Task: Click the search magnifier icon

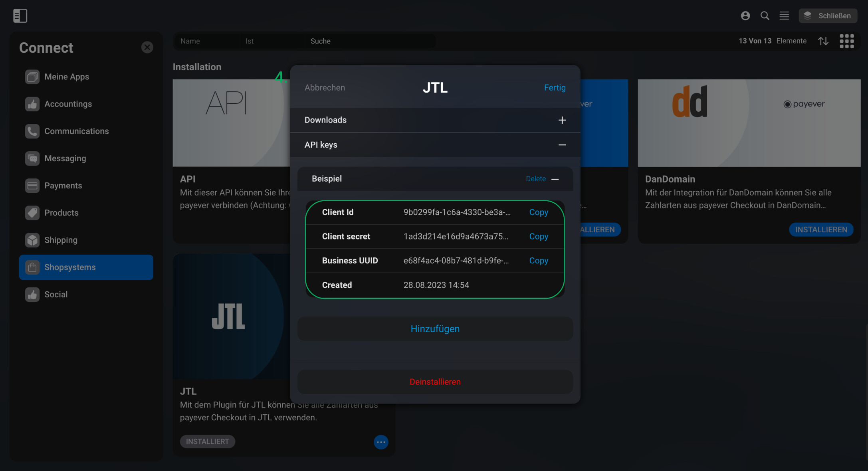Action: pyautogui.click(x=765, y=16)
